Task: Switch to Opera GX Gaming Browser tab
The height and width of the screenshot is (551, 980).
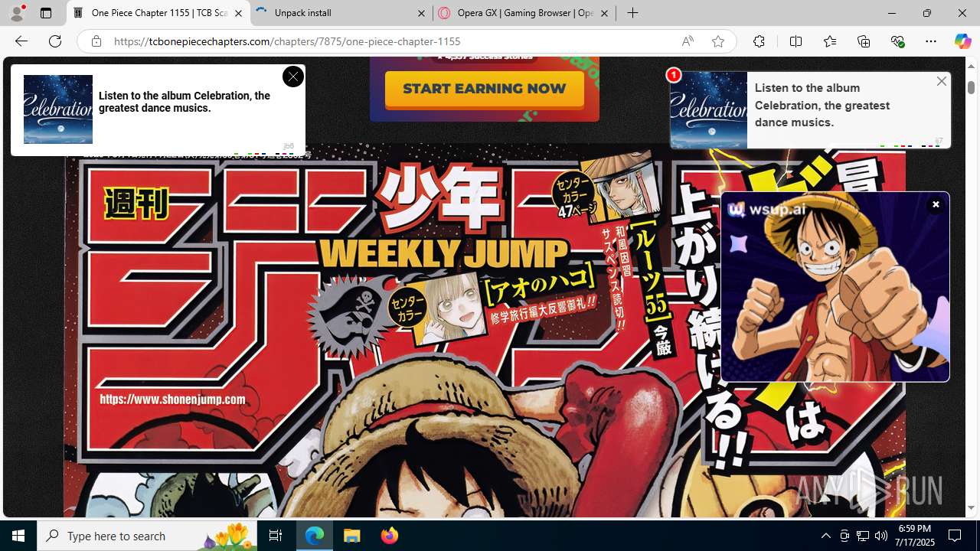Action: pyautogui.click(x=524, y=13)
